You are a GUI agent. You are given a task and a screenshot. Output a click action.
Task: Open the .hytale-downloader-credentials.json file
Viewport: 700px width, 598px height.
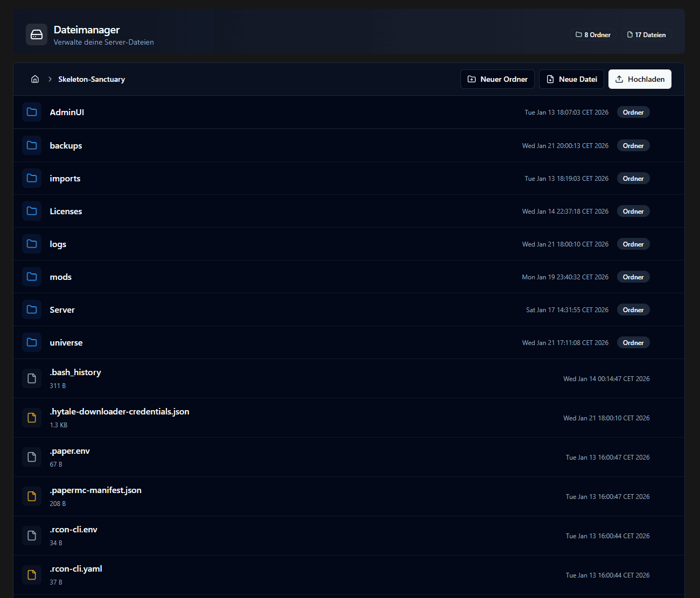pos(120,412)
